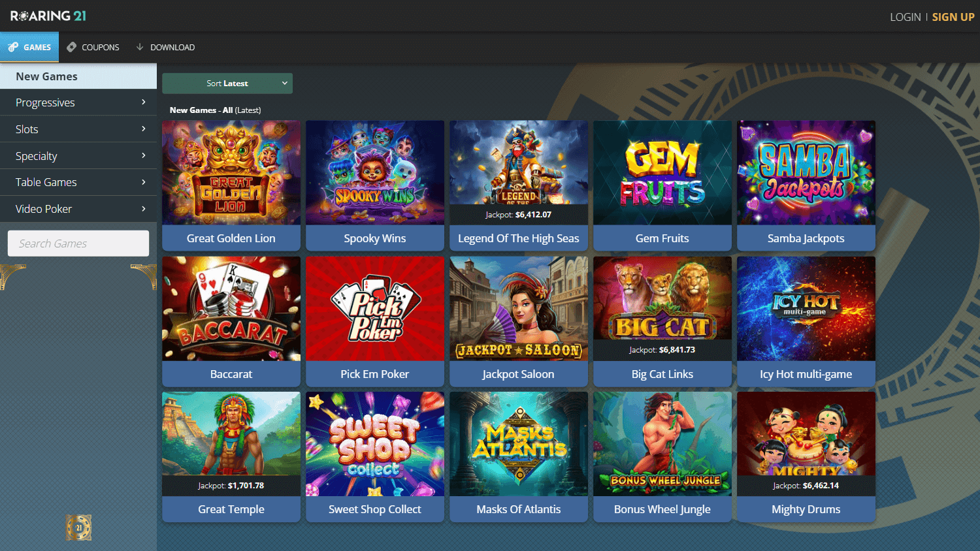Open the Masks Of Atlantis game image
This screenshot has height=551, width=980.
click(x=519, y=444)
